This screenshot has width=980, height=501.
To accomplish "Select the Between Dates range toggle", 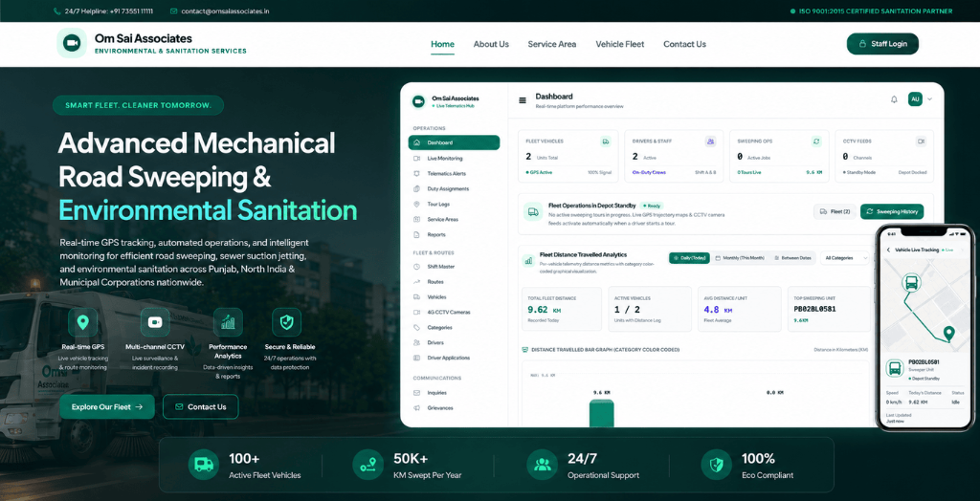I will tap(792, 258).
